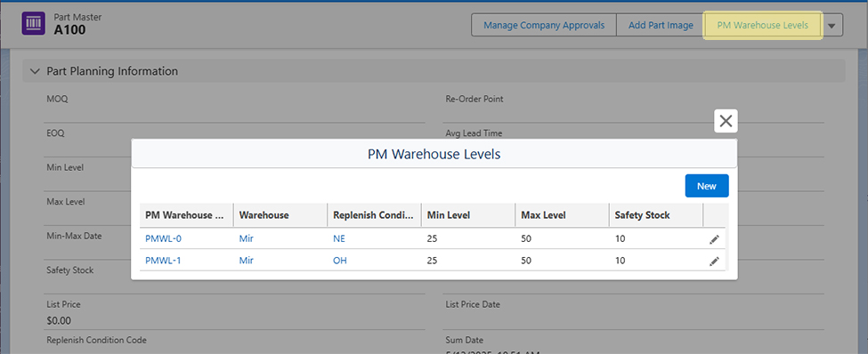Select Min Level value 25 in PMWL-0 row
868x354 pixels.
click(432, 239)
